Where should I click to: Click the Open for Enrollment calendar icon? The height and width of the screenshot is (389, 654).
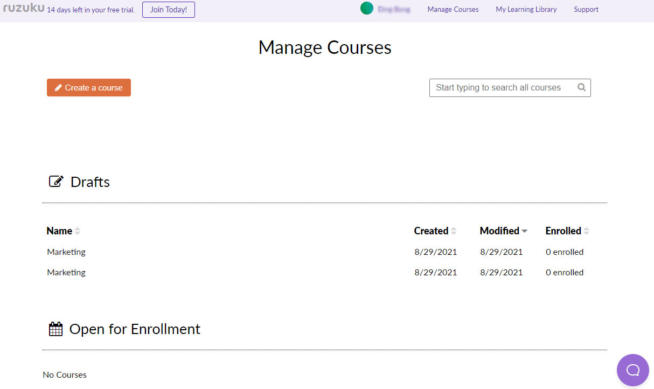(x=55, y=329)
